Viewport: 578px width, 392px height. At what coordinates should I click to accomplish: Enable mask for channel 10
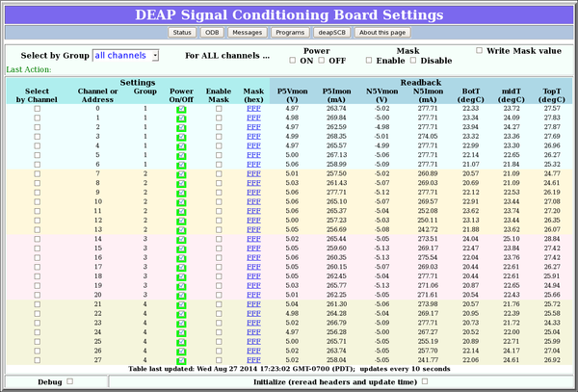click(x=219, y=202)
